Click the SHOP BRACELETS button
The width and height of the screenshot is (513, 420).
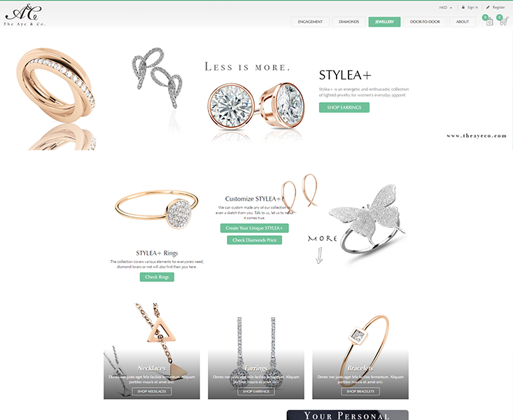pos(360,391)
